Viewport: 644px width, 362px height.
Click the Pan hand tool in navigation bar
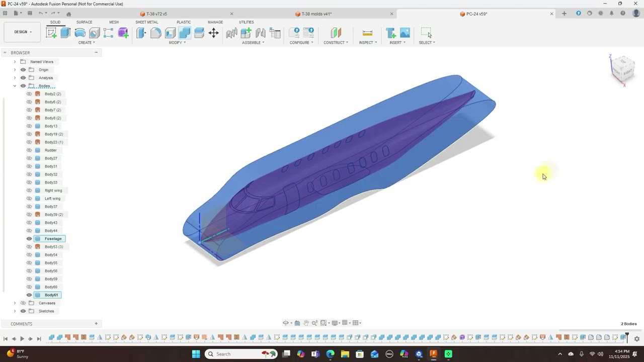coord(306,323)
